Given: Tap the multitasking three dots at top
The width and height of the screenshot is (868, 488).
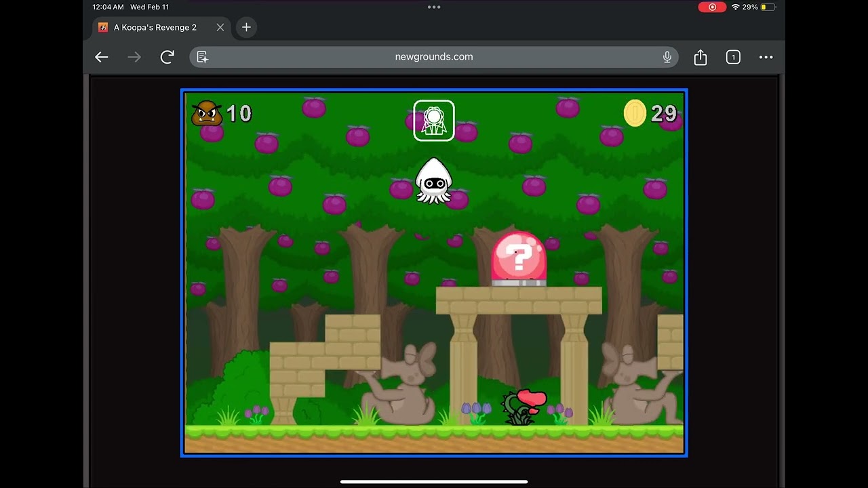Looking at the screenshot, I should pos(434,7).
